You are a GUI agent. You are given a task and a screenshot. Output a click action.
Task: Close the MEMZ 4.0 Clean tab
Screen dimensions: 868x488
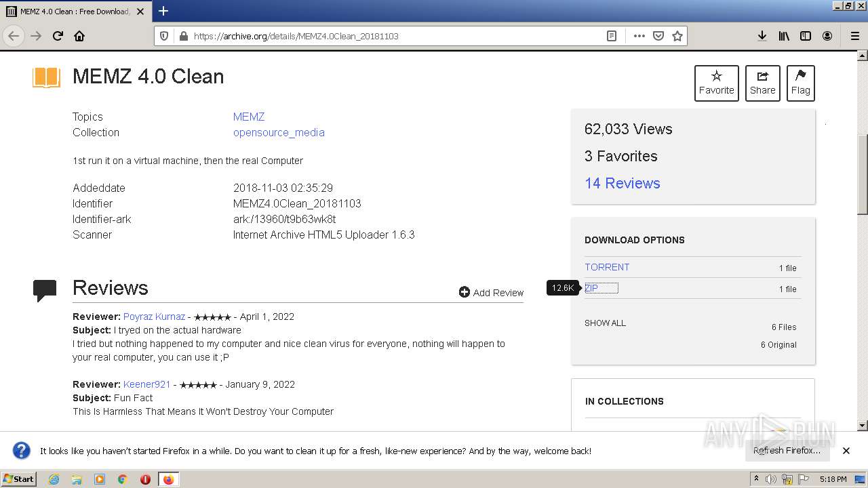(140, 12)
